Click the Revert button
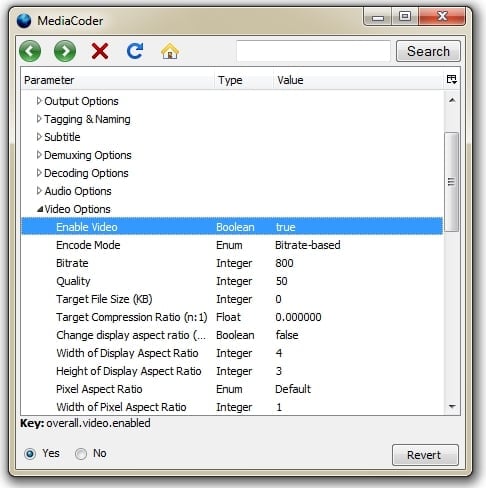The height and width of the screenshot is (488, 486). [x=425, y=455]
